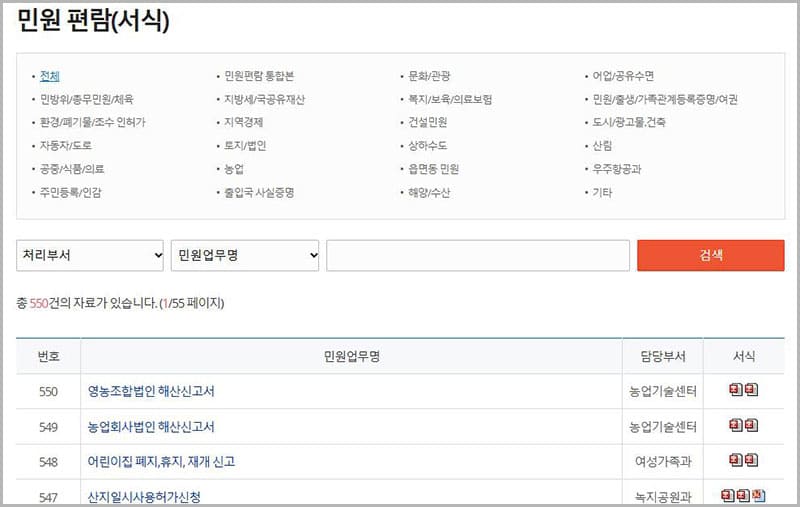Expand the 민원업무명 dropdown
The image size is (800, 507).
245,256
